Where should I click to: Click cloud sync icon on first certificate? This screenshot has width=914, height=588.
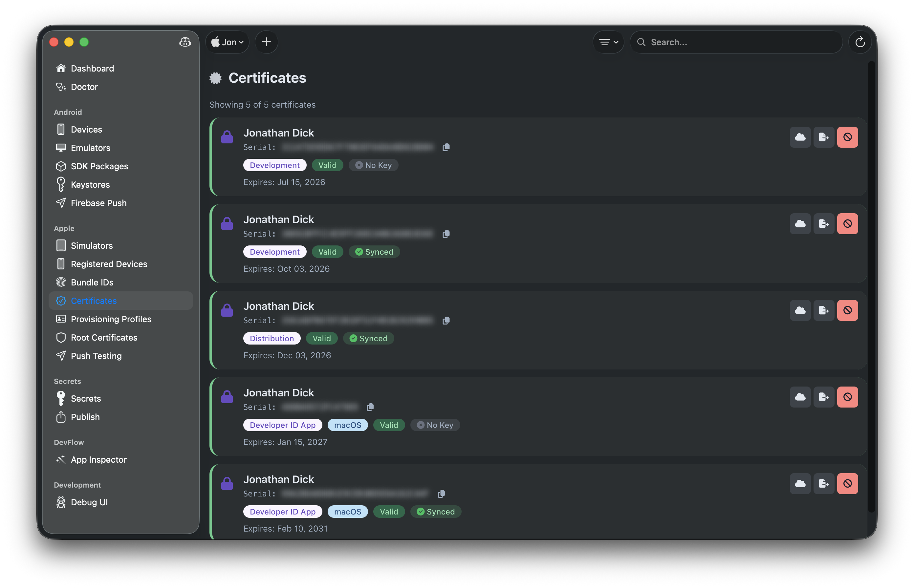800,137
